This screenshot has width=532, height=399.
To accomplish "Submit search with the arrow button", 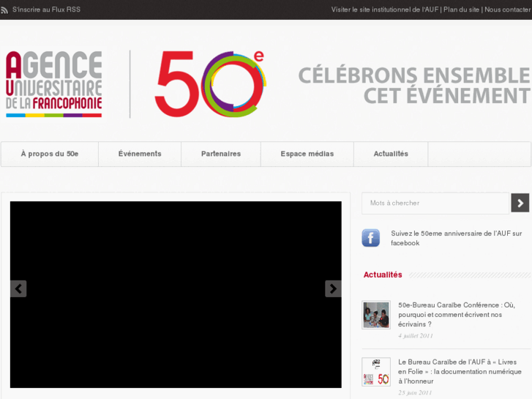I will (x=520, y=203).
